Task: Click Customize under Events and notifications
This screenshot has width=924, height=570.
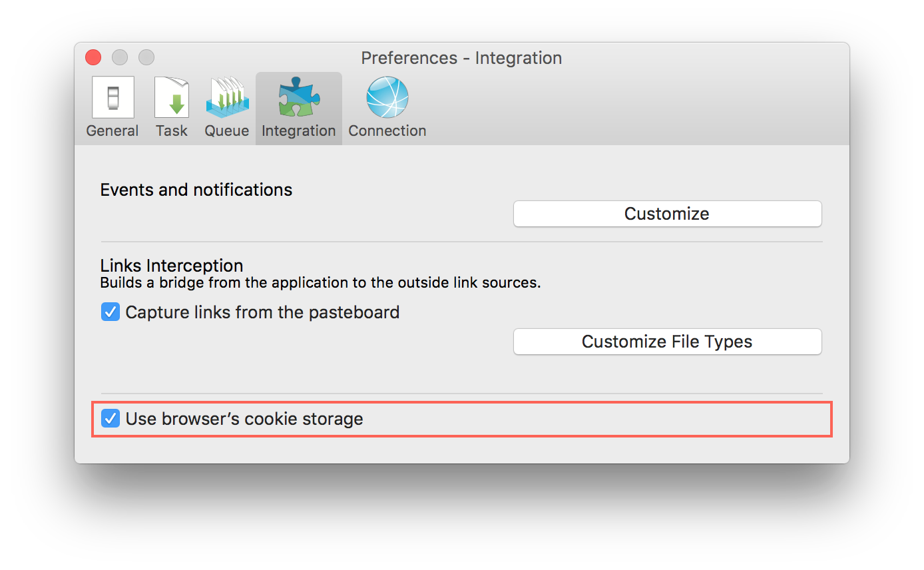Action: pyautogui.click(x=666, y=213)
